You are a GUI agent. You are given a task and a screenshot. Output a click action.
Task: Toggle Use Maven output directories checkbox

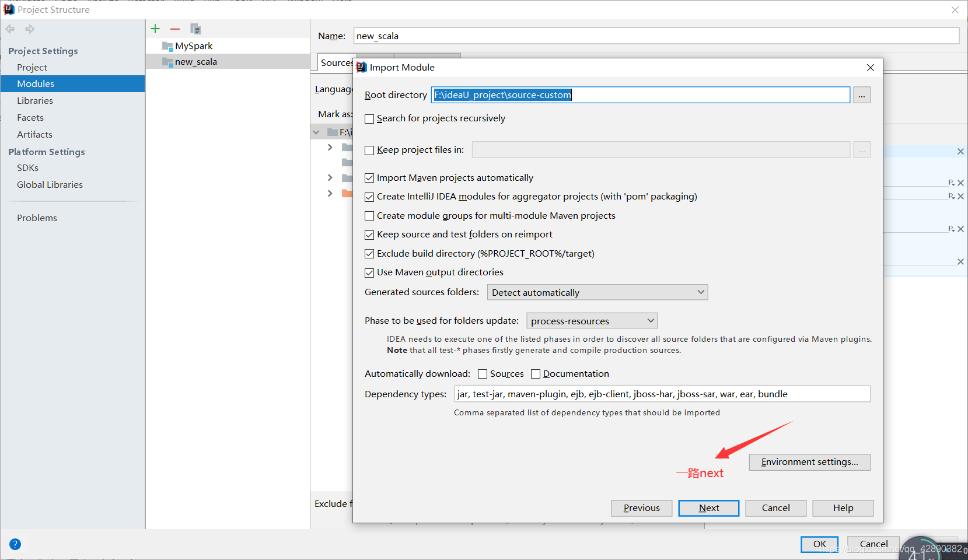[x=369, y=273]
